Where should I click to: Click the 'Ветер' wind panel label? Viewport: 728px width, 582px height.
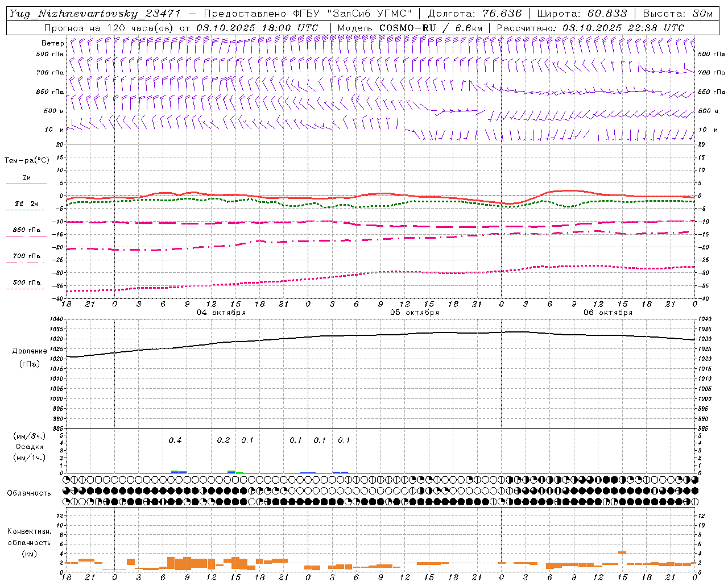(x=53, y=43)
